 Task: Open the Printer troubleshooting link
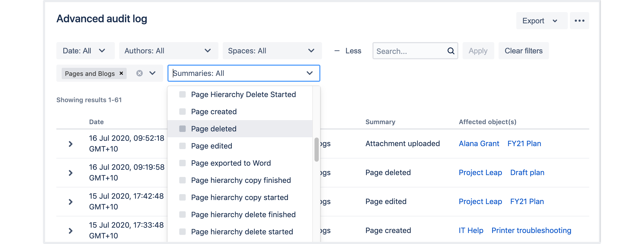531,230
